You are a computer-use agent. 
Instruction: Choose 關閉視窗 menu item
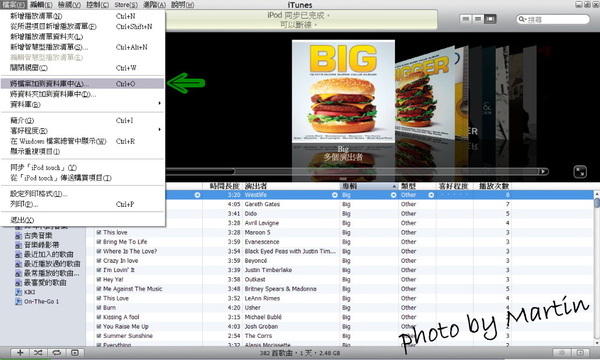click(x=82, y=68)
